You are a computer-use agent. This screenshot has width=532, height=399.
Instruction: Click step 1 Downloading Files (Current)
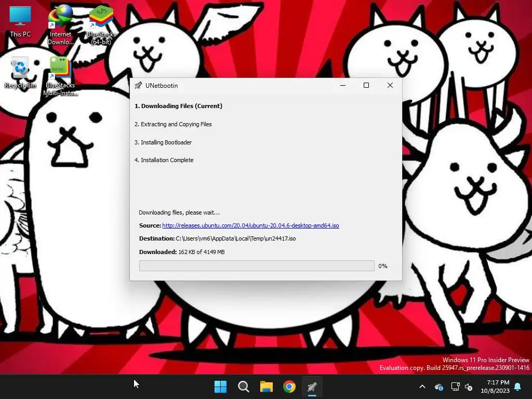click(x=179, y=106)
